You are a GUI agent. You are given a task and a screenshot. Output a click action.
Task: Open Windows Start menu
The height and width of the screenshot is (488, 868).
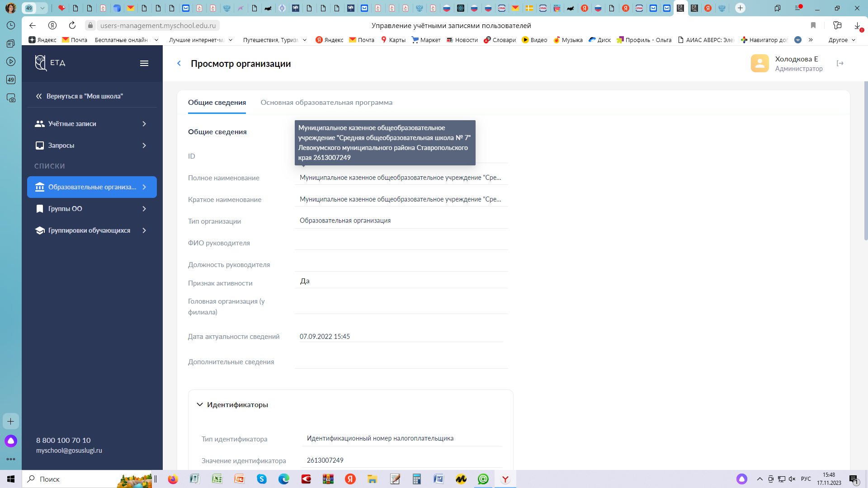coord(11,479)
